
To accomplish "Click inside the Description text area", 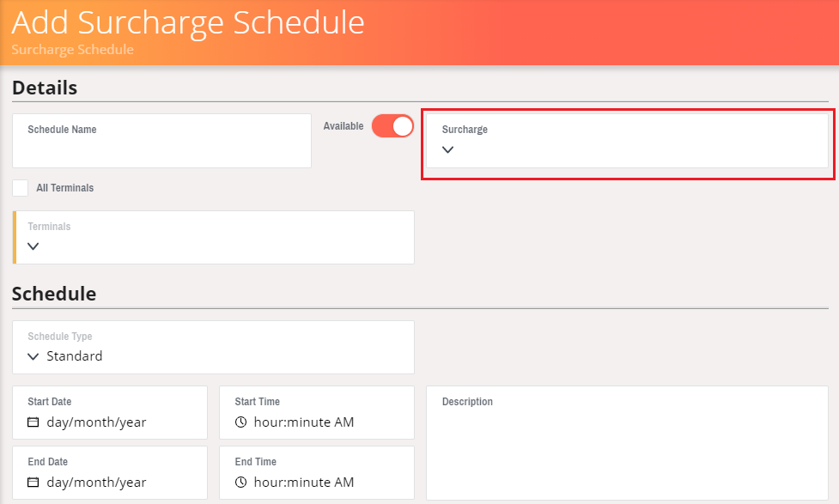I will tap(627, 443).
